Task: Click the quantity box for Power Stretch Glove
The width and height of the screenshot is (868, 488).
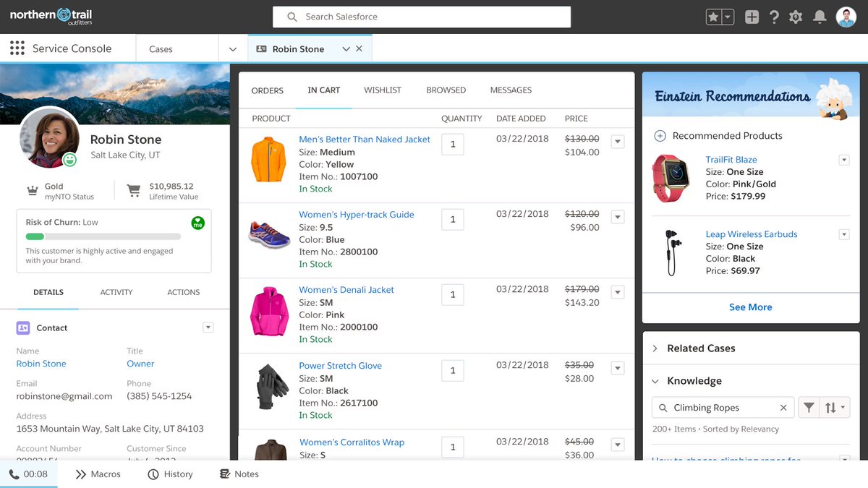Action: click(x=453, y=370)
